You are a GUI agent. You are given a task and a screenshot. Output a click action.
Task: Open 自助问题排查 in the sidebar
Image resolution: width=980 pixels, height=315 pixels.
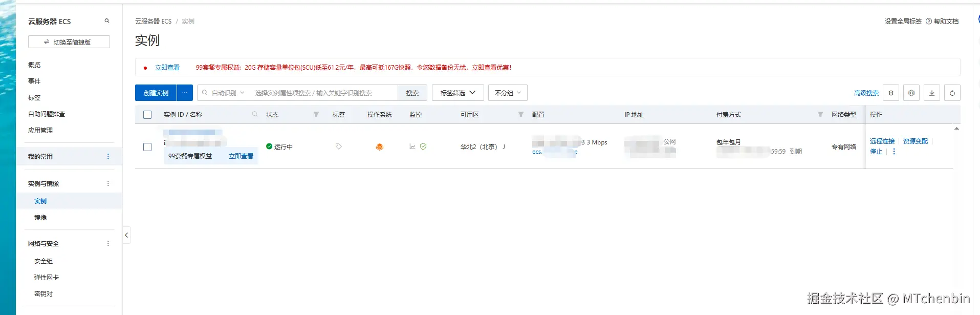click(x=47, y=114)
